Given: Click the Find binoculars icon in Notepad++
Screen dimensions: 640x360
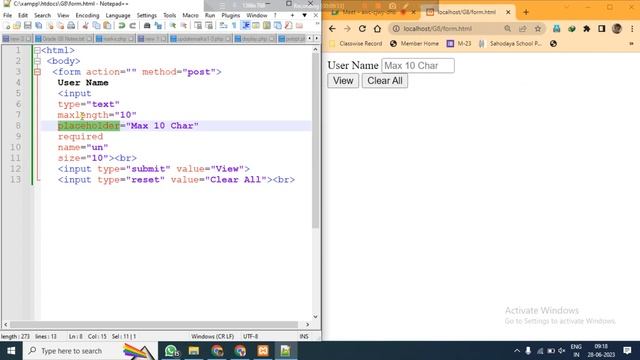Looking at the screenshot, I should [x=147, y=26].
